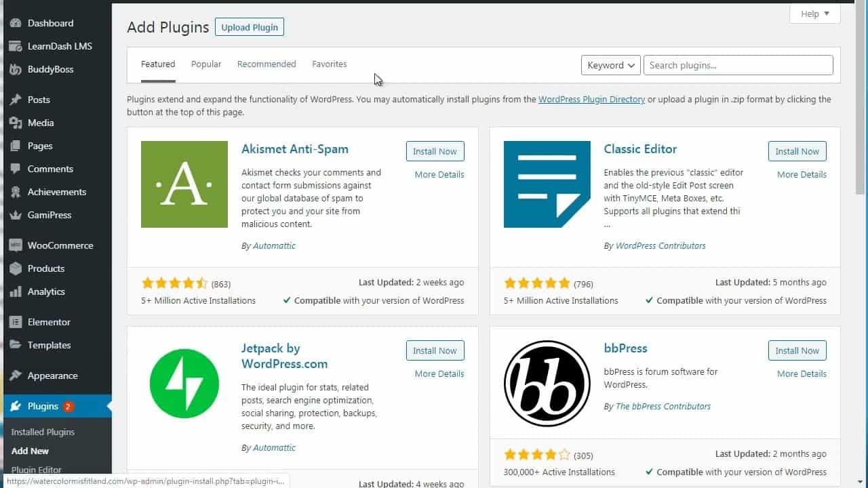Click the Media icon in the sidebar
The image size is (868, 488).
coord(16,123)
